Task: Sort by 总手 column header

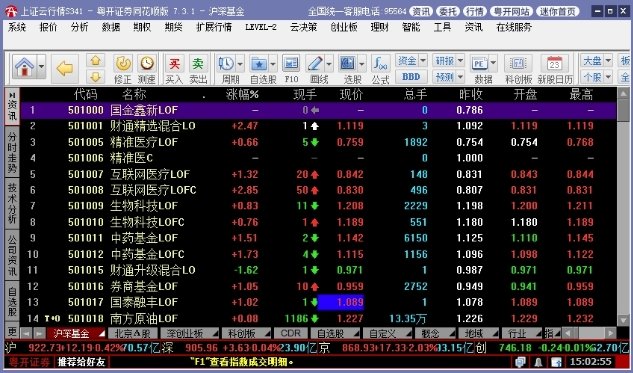Action: (415, 94)
